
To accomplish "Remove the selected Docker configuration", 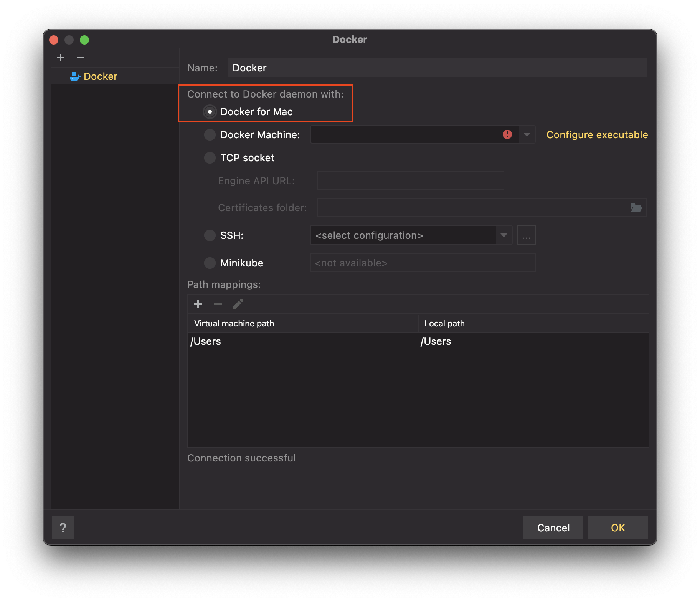I will click(x=81, y=58).
